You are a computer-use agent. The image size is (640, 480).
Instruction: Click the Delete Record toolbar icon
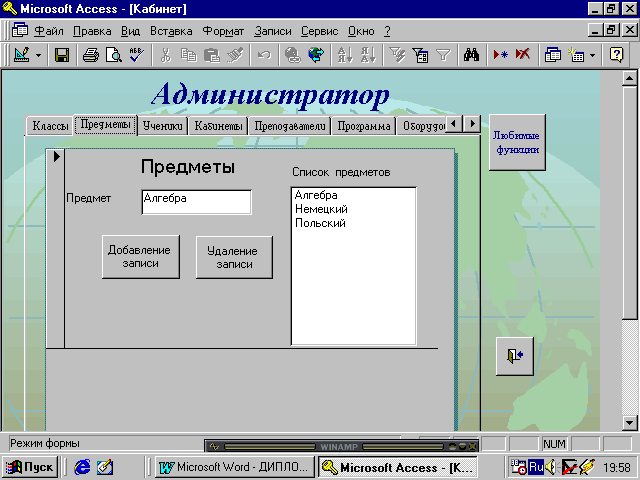pos(523,55)
